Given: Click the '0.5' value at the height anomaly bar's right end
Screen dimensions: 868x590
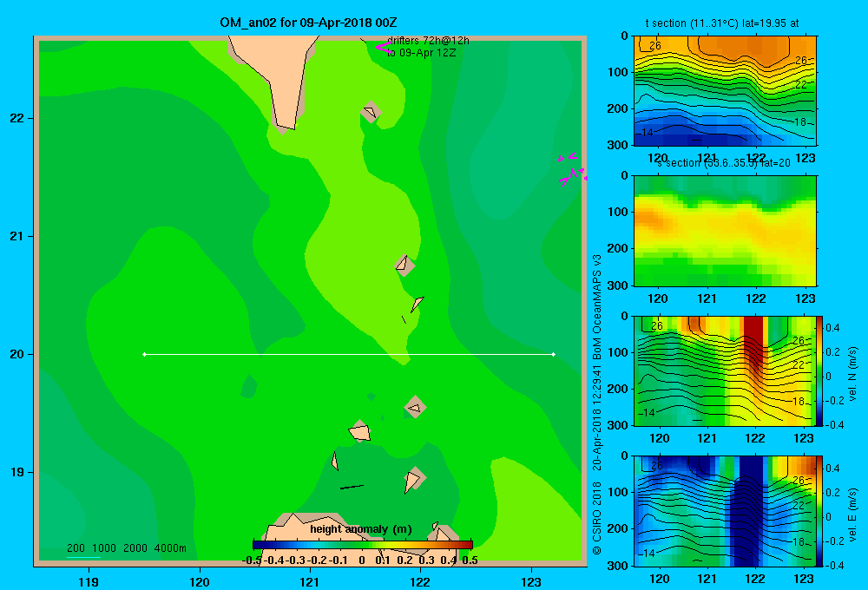Looking at the screenshot, I should coord(470,560).
